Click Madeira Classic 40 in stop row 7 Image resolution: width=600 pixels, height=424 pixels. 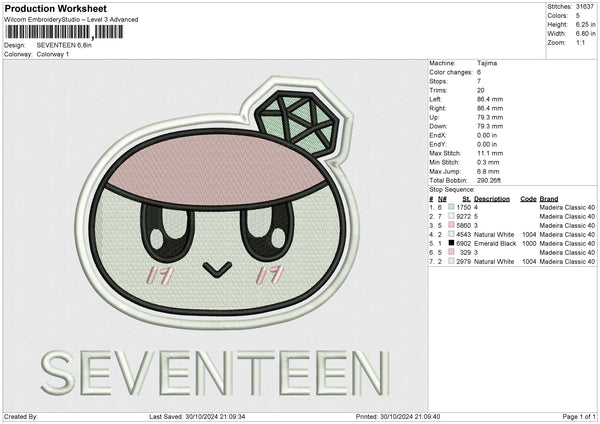567,262
